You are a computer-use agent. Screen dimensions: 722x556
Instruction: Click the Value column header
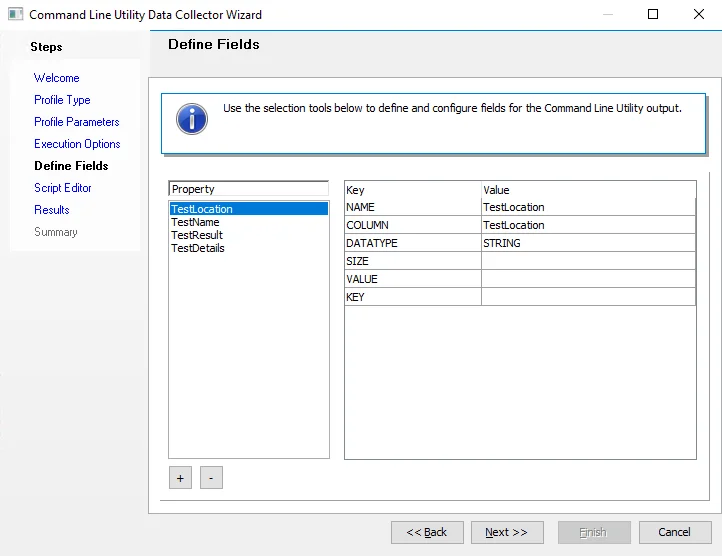click(x=588, y=190)
